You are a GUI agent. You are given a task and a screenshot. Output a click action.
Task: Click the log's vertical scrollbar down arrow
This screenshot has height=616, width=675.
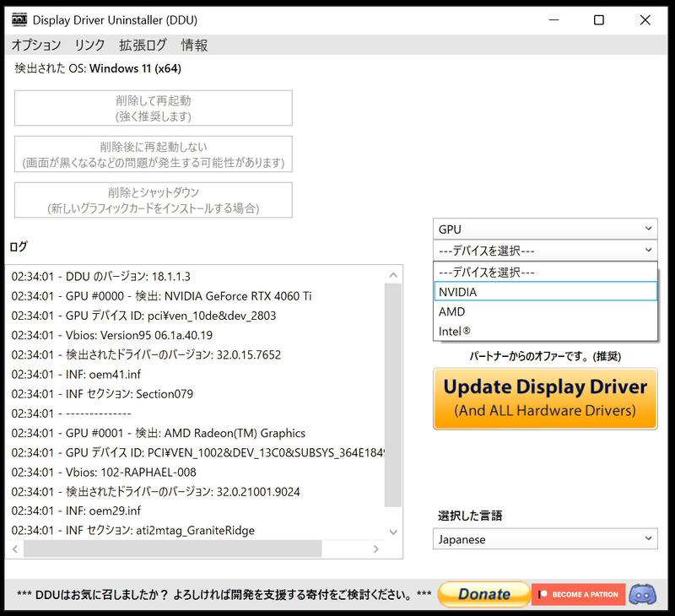tap(394, 532)
